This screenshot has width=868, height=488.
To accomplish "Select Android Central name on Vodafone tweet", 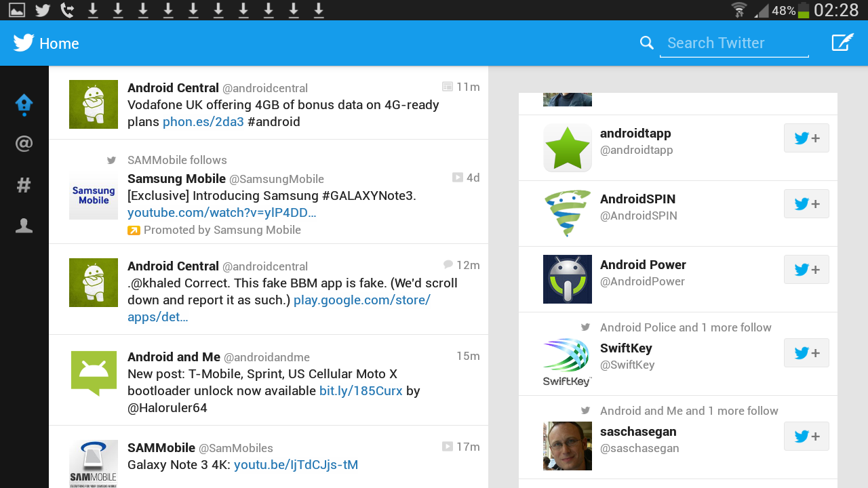I will [173, 88].
